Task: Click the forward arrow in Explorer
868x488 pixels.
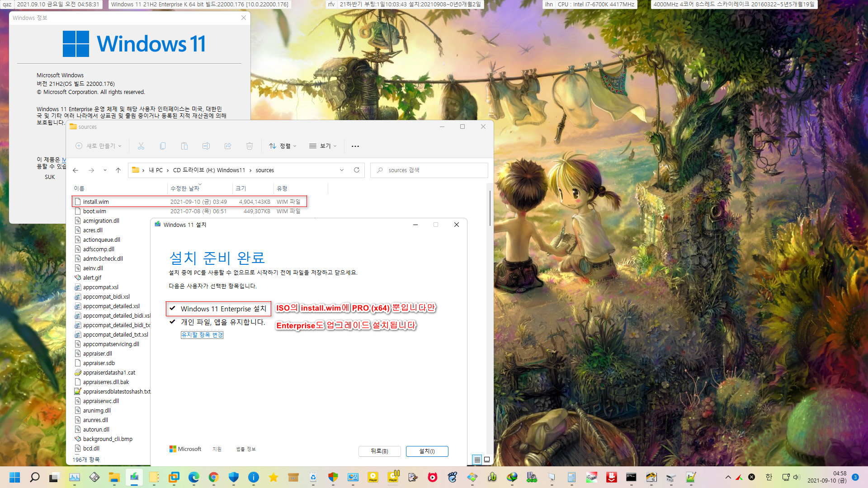Action: (x=91, y=170)
